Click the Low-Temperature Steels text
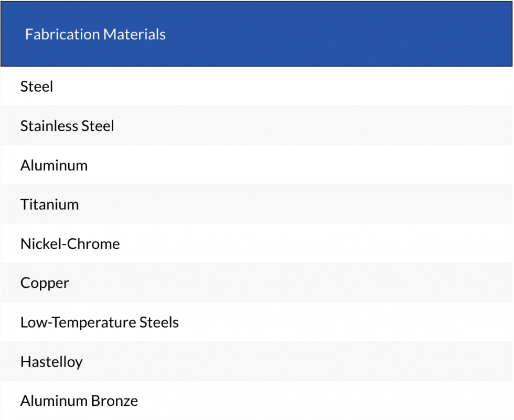Image resolution: width=514 pixels, height=420 pixels. 99,322
